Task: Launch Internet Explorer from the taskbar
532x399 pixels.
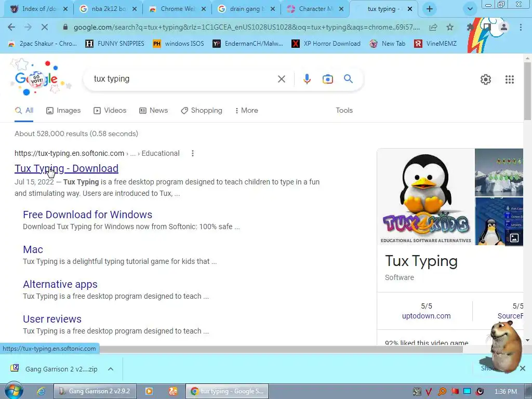Action: (41, 391)
